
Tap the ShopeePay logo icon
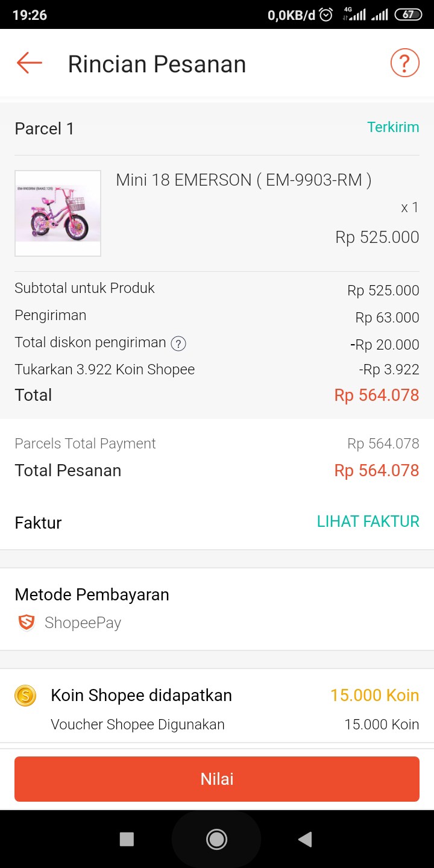27,622
